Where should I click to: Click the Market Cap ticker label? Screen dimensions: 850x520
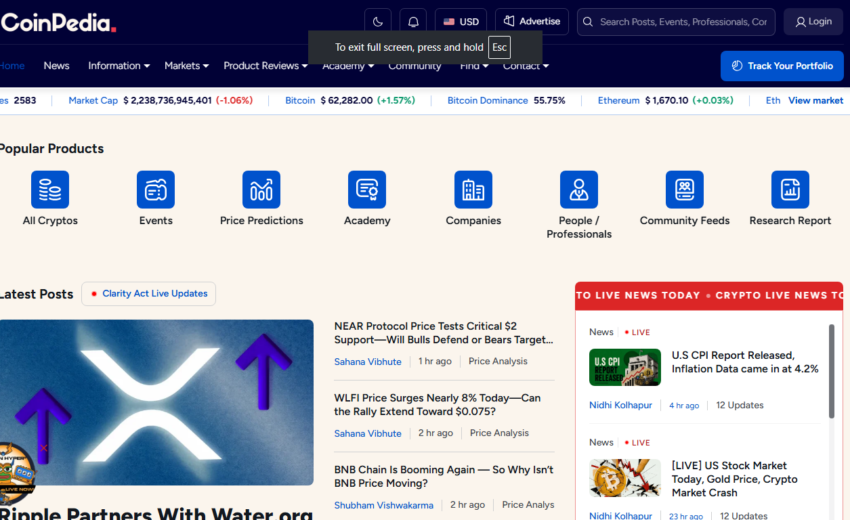93,100
